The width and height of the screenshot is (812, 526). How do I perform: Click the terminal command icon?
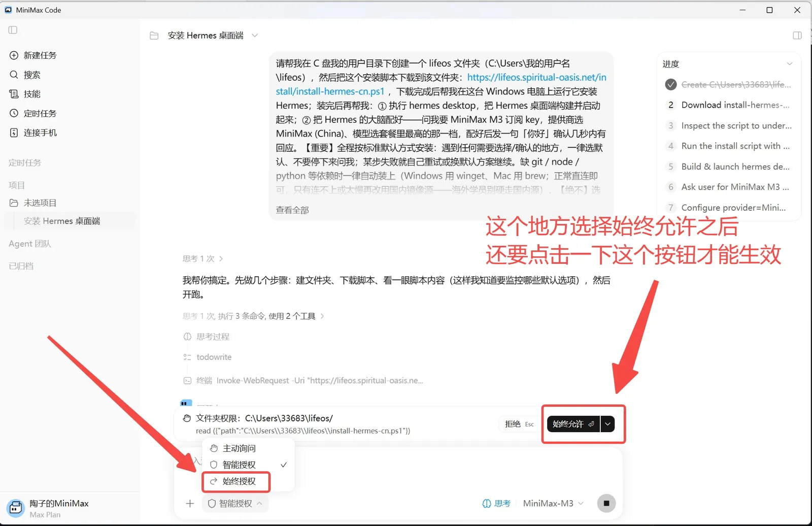click(187, 380)
